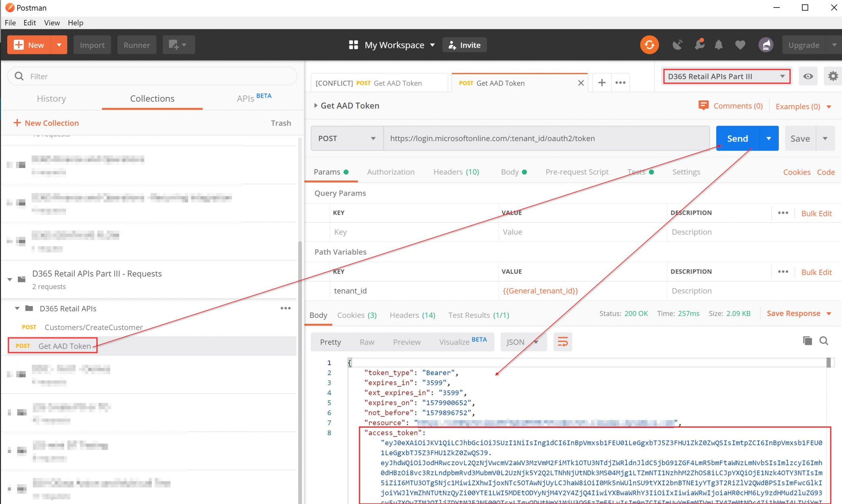Image resolution: width=842 pixels, height=504 pixels.
Task: Open the notifications bell icon
Action: tap(719, 45)
